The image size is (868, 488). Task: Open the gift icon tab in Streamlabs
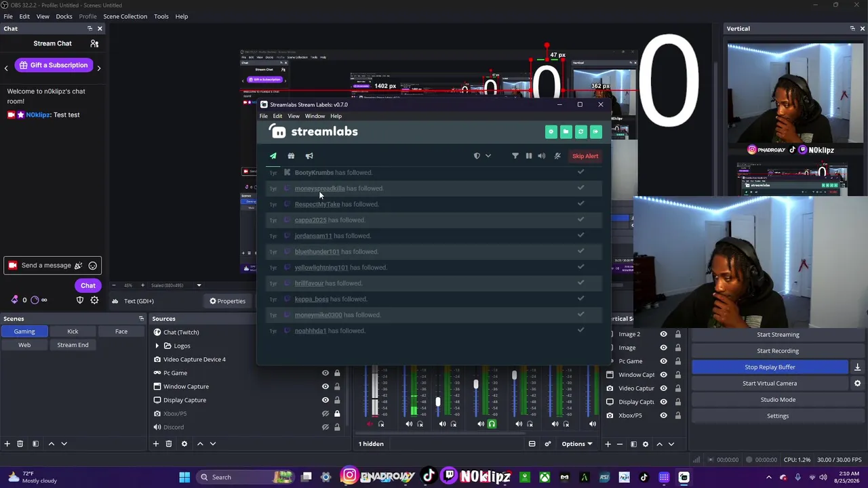pos(291,156)
